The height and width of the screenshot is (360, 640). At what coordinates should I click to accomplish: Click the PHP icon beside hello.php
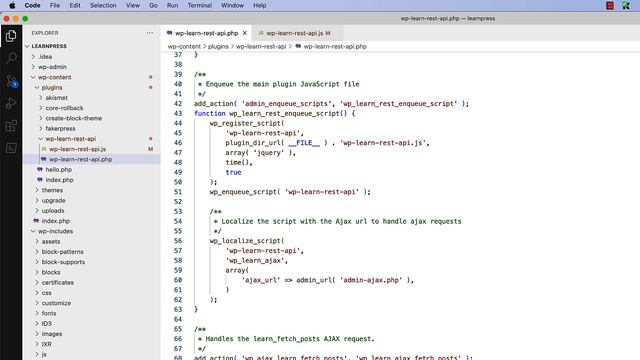(40, 169)
